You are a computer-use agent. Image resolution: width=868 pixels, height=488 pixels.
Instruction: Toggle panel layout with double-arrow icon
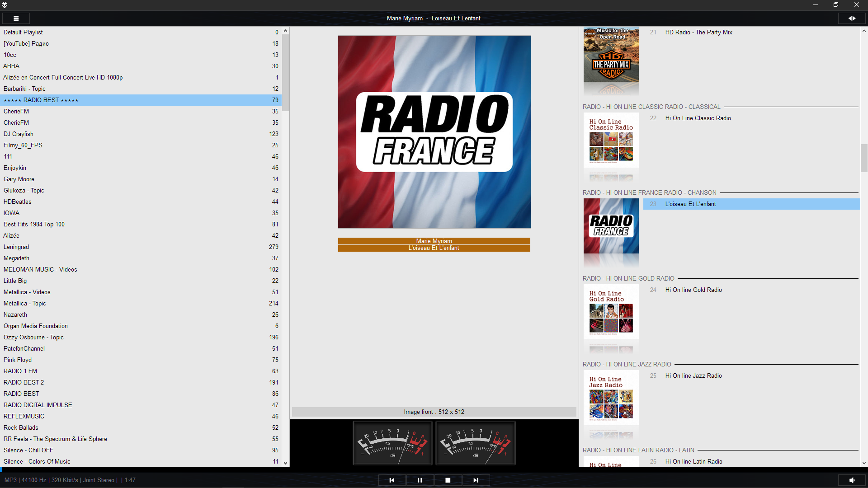[x=852, y=19]
